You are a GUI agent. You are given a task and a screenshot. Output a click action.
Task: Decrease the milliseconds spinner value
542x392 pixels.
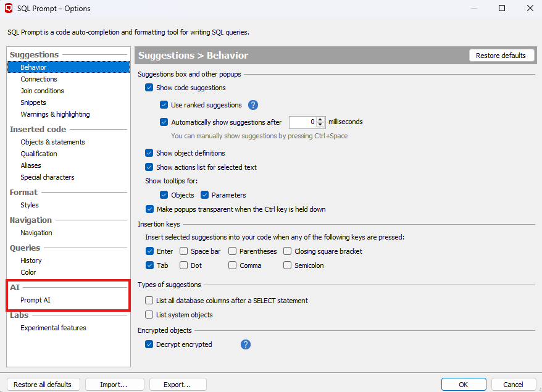[x=320, y=125]
